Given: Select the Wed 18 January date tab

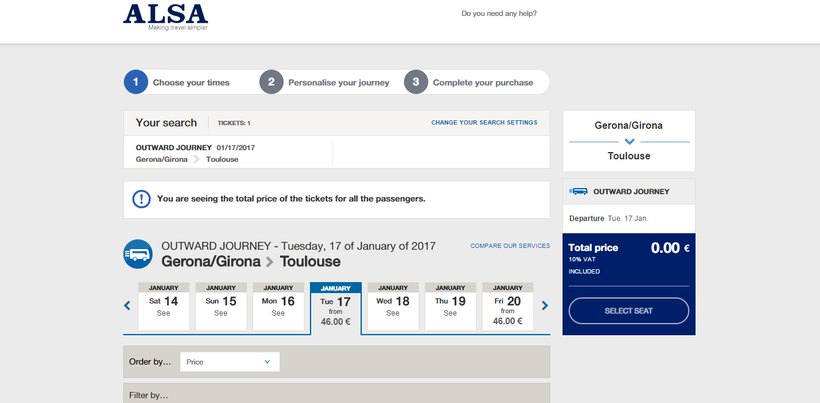Looking at the screenshot, I should pyautogui.click(x=393, y=306).
